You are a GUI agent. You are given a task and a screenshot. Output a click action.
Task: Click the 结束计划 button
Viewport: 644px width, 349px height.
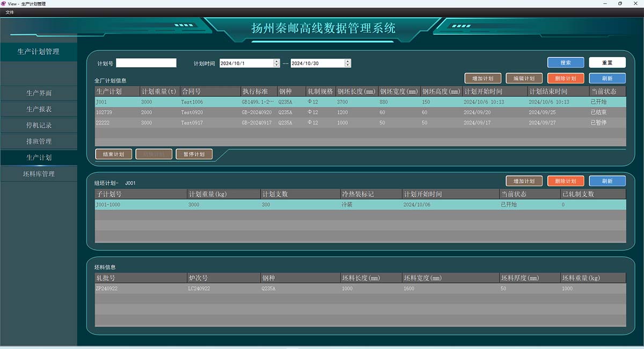click(x=114, y=154)
